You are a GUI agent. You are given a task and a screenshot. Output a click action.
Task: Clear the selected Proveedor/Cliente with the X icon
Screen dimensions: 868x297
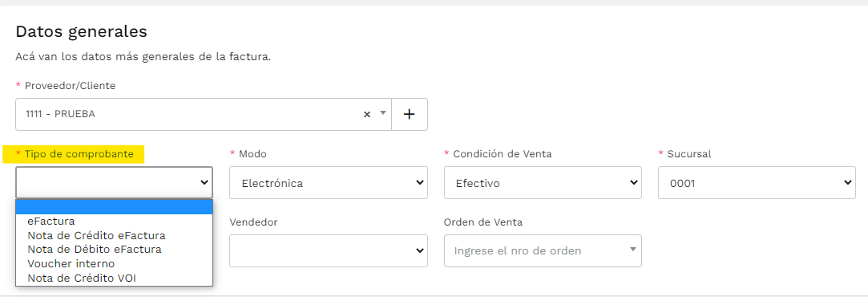coord(366,114)
